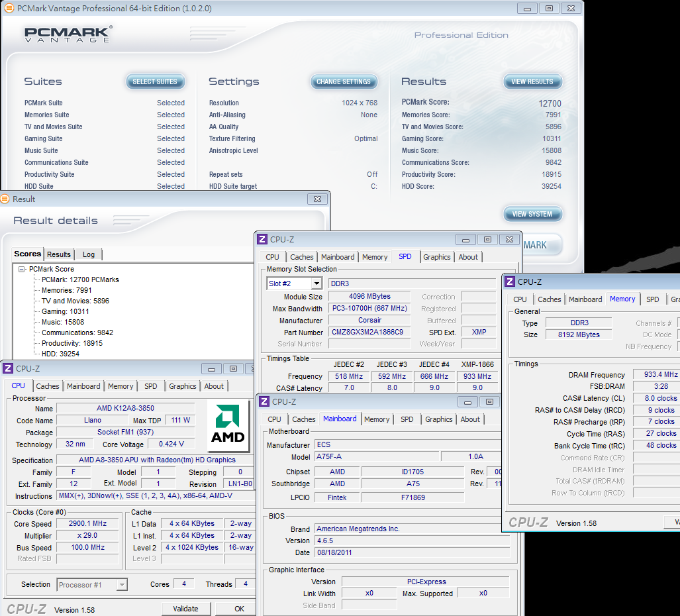This screenshot has width=680, height=616.
Task: Open Mainboard tab in CPU-Z SPD window
Action: 338,257
